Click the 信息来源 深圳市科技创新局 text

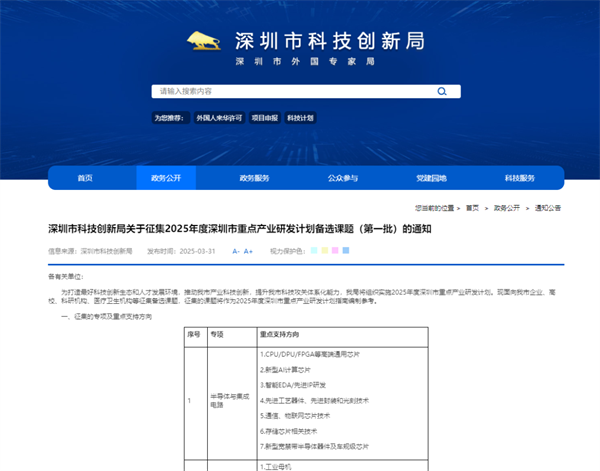tap(90, 251)
